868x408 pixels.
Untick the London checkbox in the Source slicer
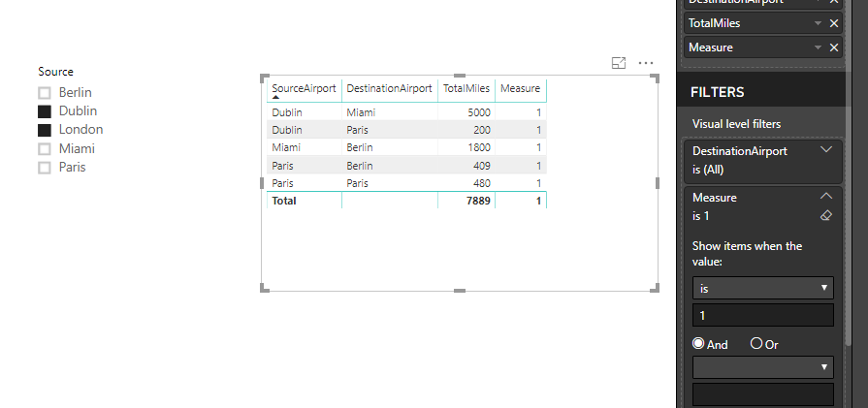pyautogui.click(x=45, y=131)
